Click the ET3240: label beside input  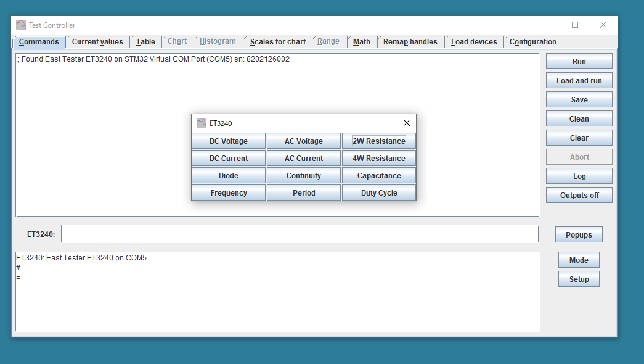(41, 234)
